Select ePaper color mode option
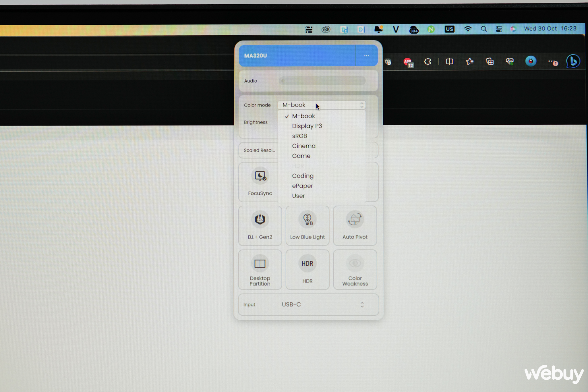This screenshot has height=392, width=588. (302, 186)
